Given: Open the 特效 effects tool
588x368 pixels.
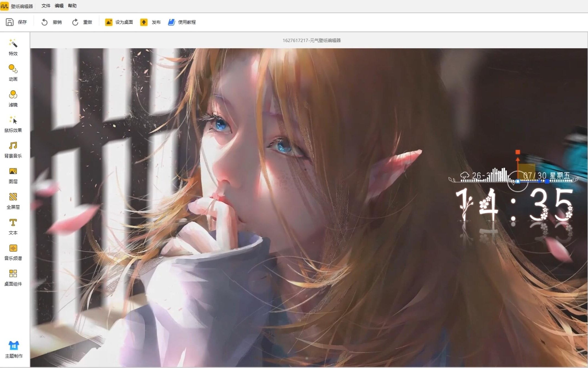Looking at the screenshot, I should click(13, 47).
